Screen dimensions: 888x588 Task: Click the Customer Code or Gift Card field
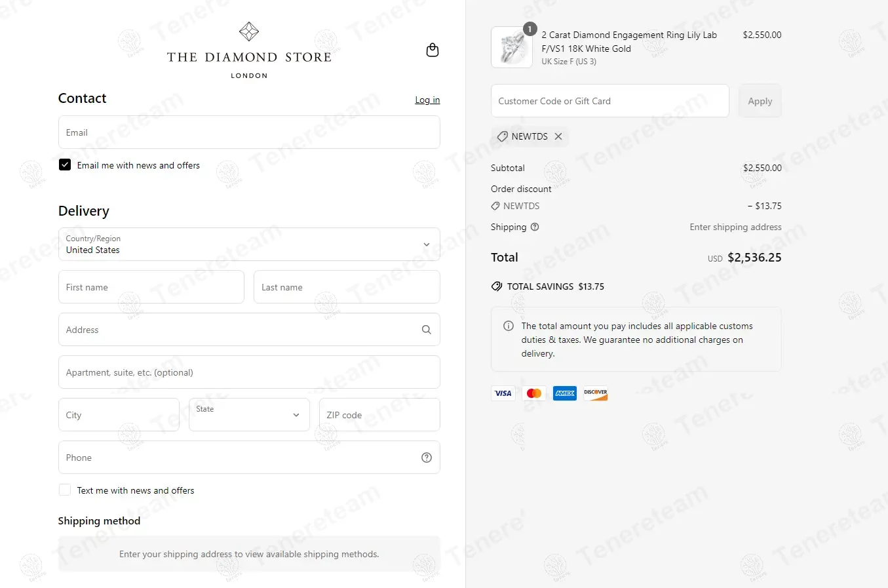click(x=609, y=101)
